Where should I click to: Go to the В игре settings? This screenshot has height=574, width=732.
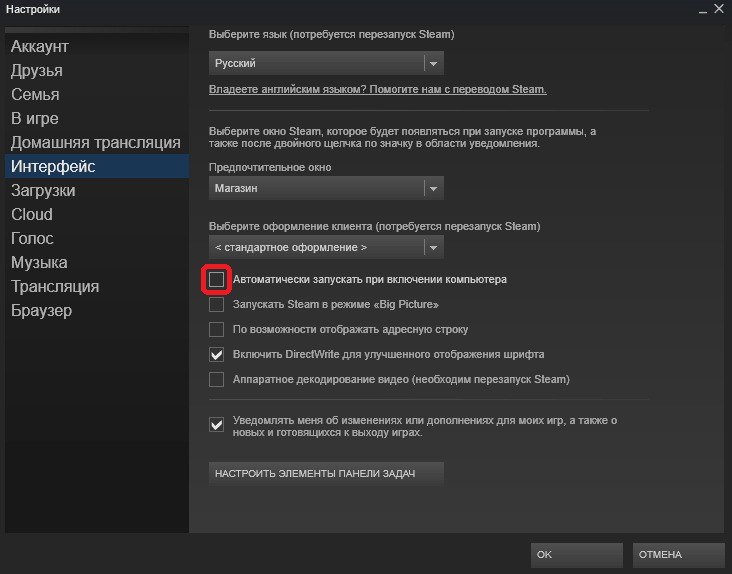pyautogui.click(x=97, y=119)
